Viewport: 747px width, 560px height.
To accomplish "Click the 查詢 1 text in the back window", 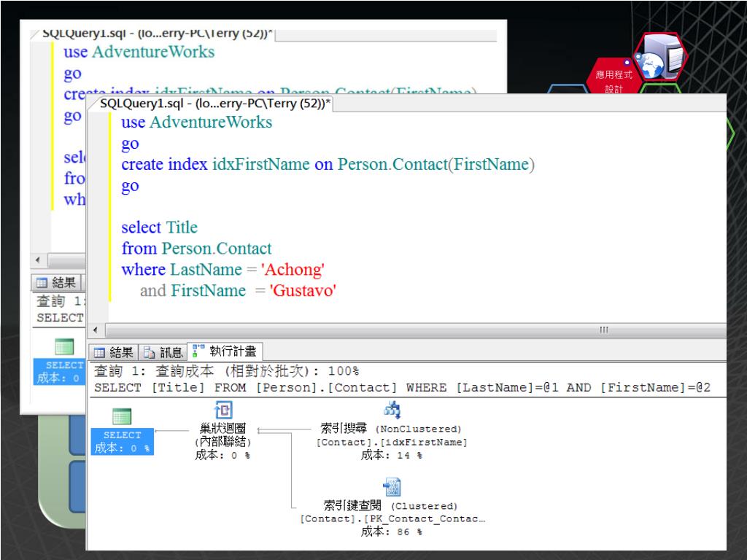I will [60, 301].
